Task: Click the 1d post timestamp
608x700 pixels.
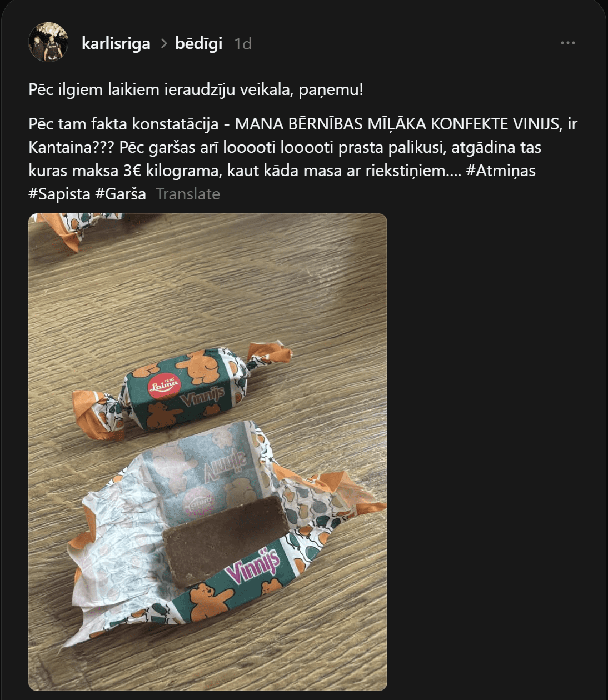Action: pos(243,43)
